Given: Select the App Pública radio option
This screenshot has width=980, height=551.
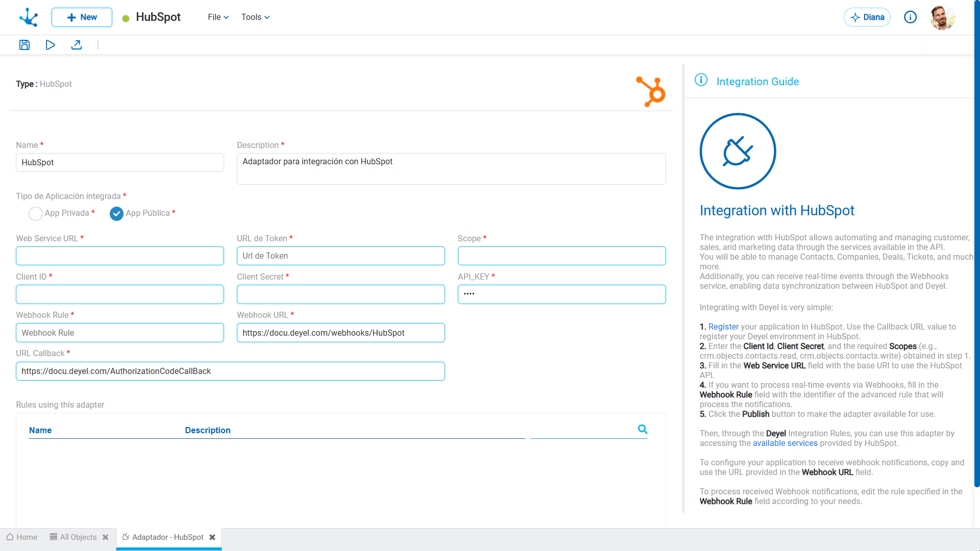Looking at the screenshot, I should (116, 213).
